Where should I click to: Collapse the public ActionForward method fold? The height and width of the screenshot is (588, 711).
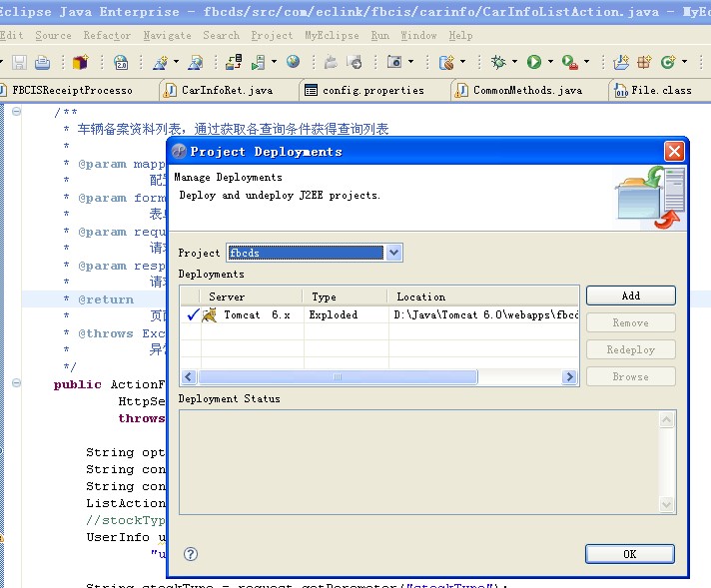point(16,383)
